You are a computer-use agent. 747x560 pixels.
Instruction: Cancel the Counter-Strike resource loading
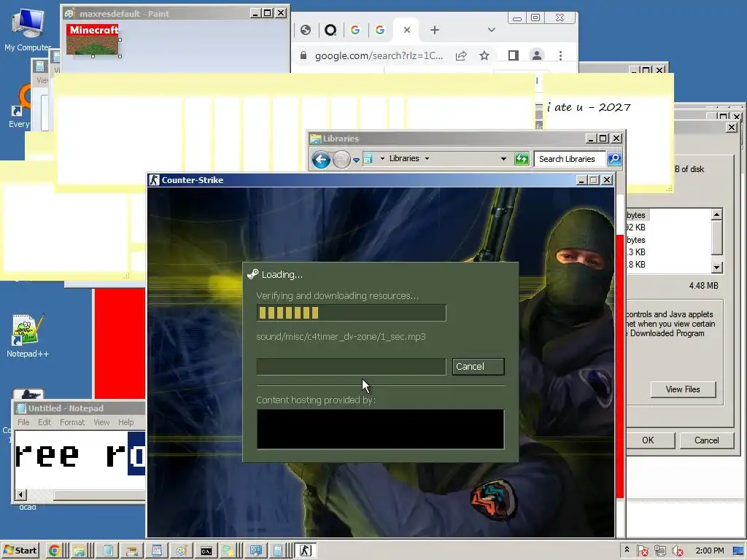(478, 367)
